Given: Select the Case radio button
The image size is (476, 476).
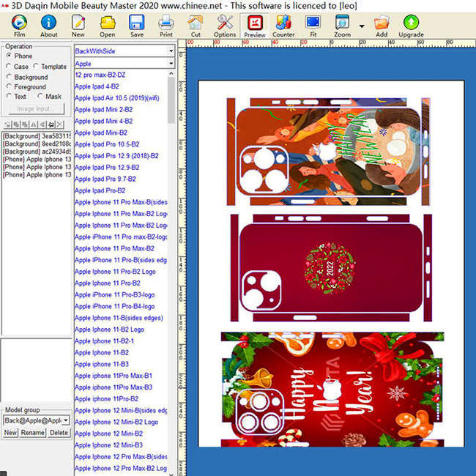Looking at the screenshot, I should (8, 67).
